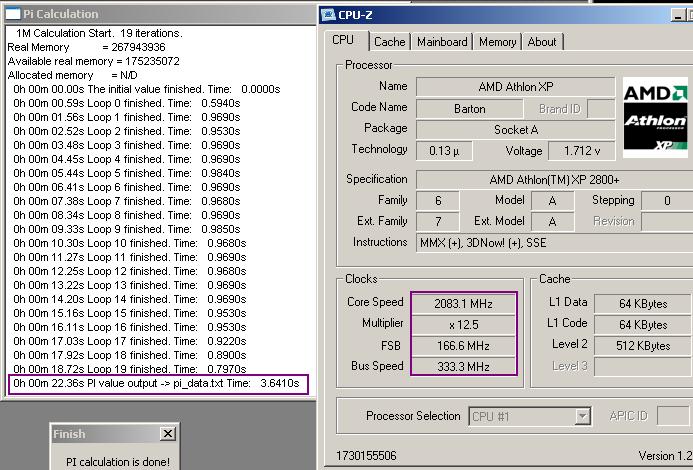Click the Loop 14 finished line
This screenshot has width=693, height=470.
(x=129, y=299)
